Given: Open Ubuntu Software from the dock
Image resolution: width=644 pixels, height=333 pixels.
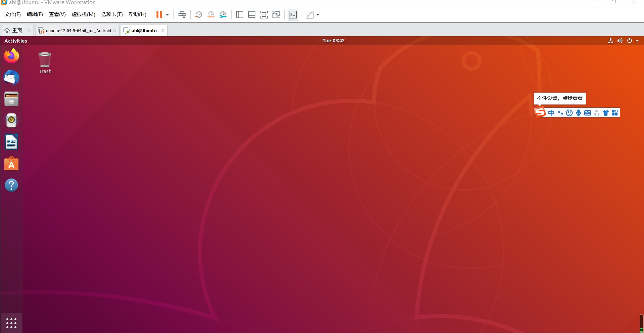Looking at the screenshot, I should [11, 164].
